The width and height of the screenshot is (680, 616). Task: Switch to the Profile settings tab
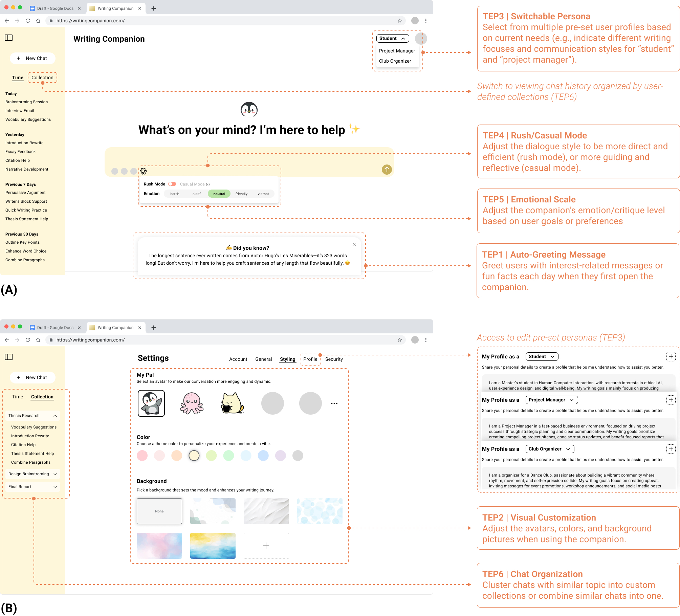[x=310, y=359]
